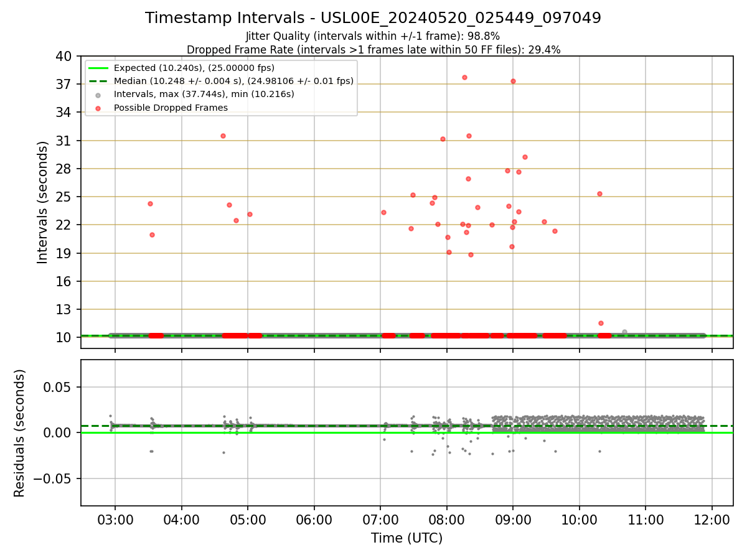The image size is (747, 560).
Task: Click the 10:00 time tick label
Action: pos(580,519)
